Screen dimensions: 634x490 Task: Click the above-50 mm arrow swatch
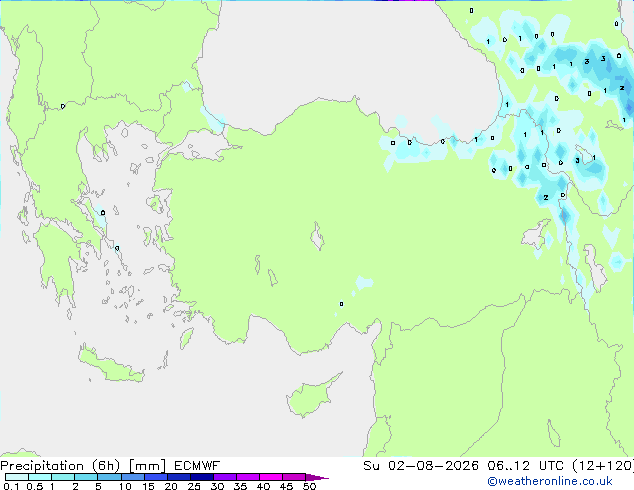(x=316, y=477)
